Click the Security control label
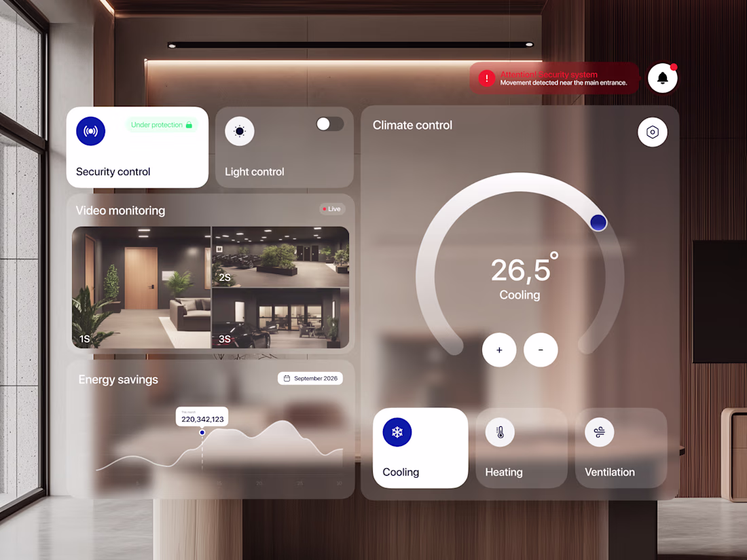The image size is (747, 560). pos(113,172)
